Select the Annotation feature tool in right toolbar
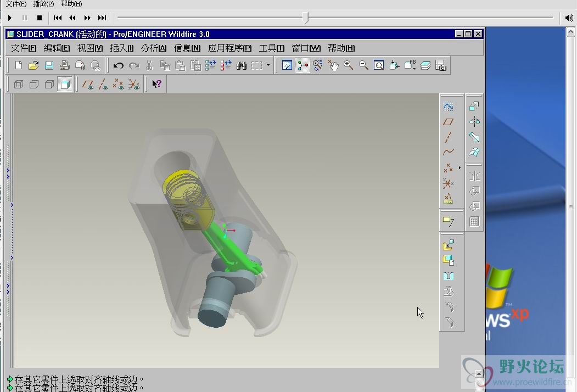This screenshot has height=392, width=577. pos(448,221)
